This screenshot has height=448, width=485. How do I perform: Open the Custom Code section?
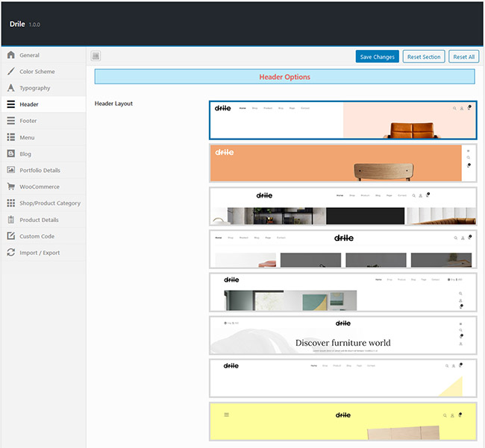click(x=43, y=236)
